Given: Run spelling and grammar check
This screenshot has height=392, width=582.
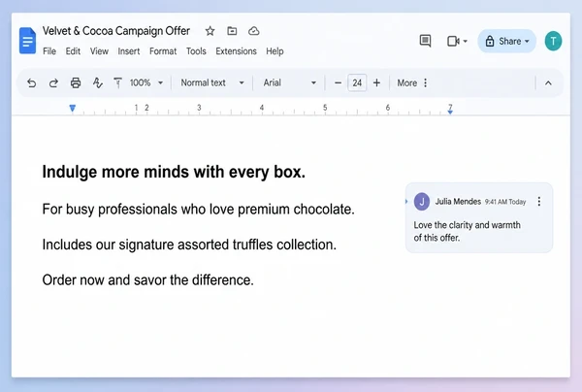Looking at the screenshot, I should [97, 82].
